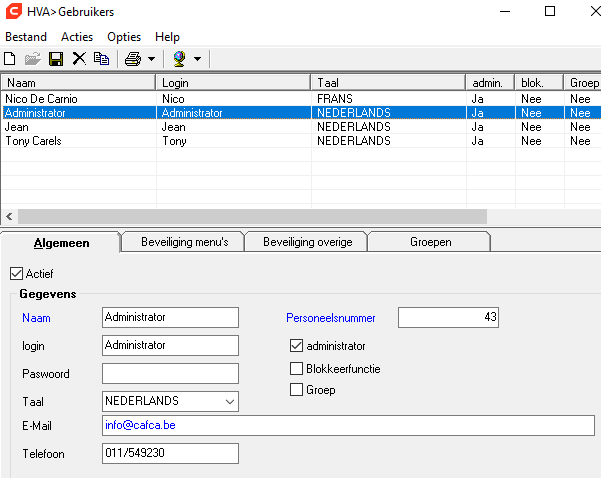Sort by the Naam column header
This screenshot has height=478, width=601.
point(79,83)
